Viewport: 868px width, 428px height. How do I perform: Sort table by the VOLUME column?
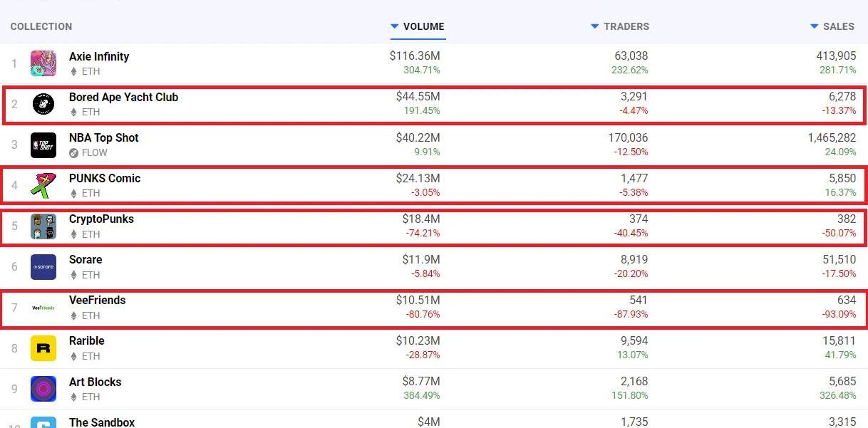tap(418, 26)
